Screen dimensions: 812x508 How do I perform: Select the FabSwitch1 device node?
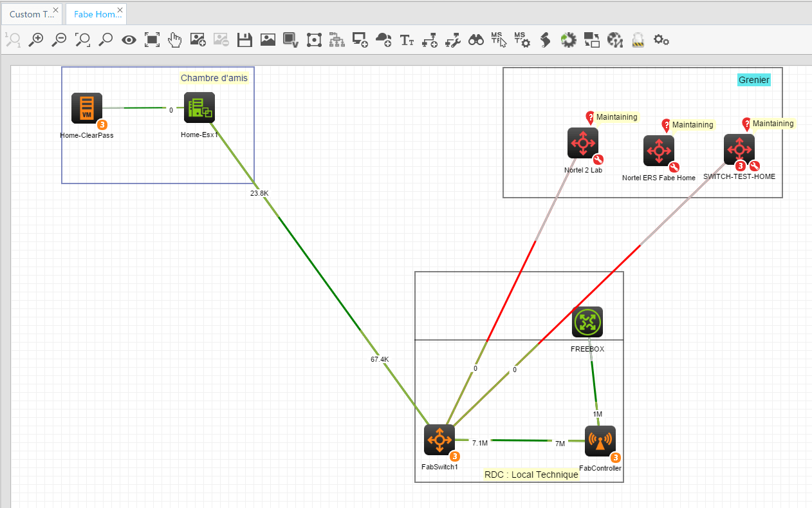coord(439,440)
